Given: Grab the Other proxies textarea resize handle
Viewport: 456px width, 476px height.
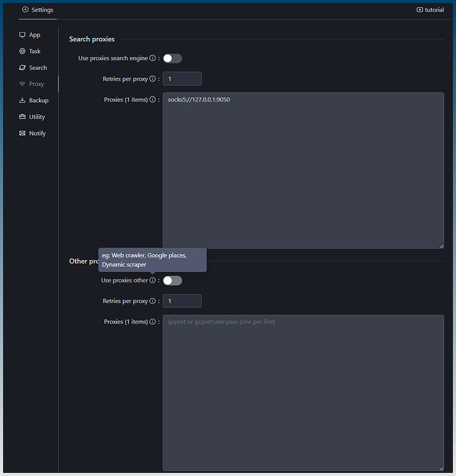Looking at the screenshot, I should click(441, 468).
